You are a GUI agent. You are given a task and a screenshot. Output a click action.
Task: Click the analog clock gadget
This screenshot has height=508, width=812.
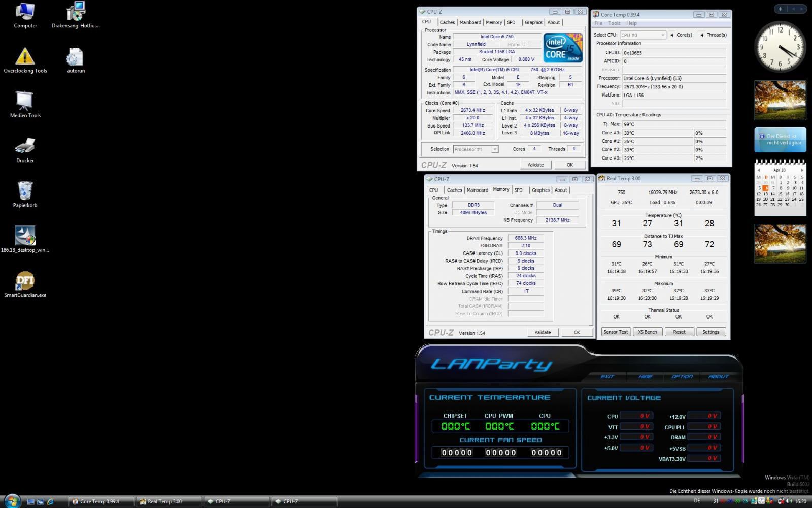pyautogui.click(x=780, y=47)
